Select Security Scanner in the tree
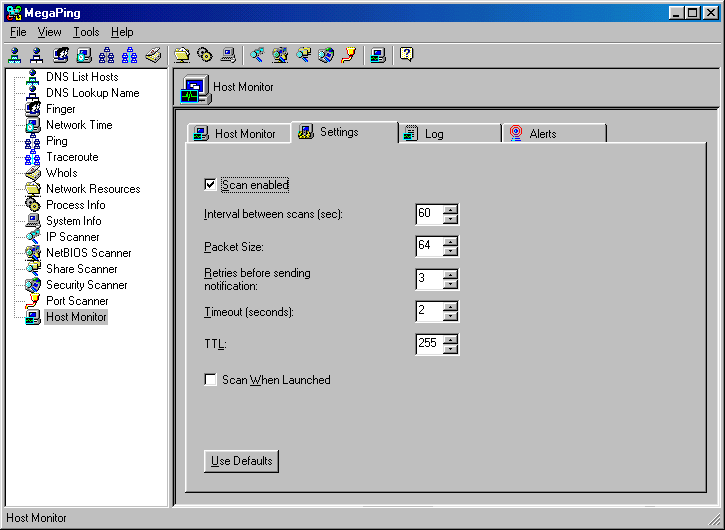Screen dimensions: 725x530 coord(86,285)
